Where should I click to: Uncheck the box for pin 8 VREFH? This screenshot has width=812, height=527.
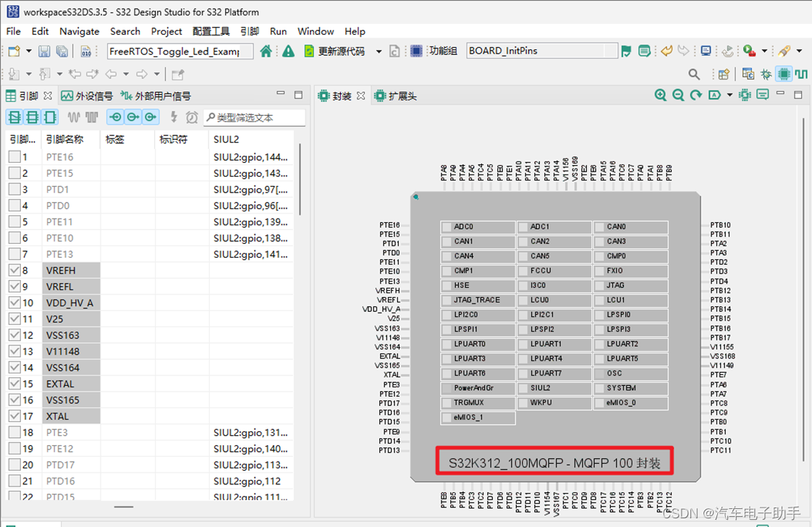pyautogui.click(x=14, y=270)
